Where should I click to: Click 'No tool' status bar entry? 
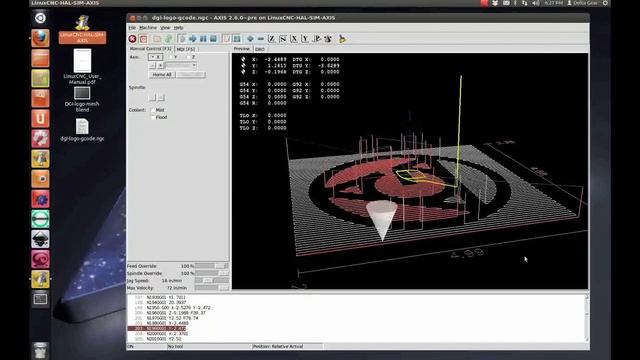pyautogui.click(x=176, y=347)
